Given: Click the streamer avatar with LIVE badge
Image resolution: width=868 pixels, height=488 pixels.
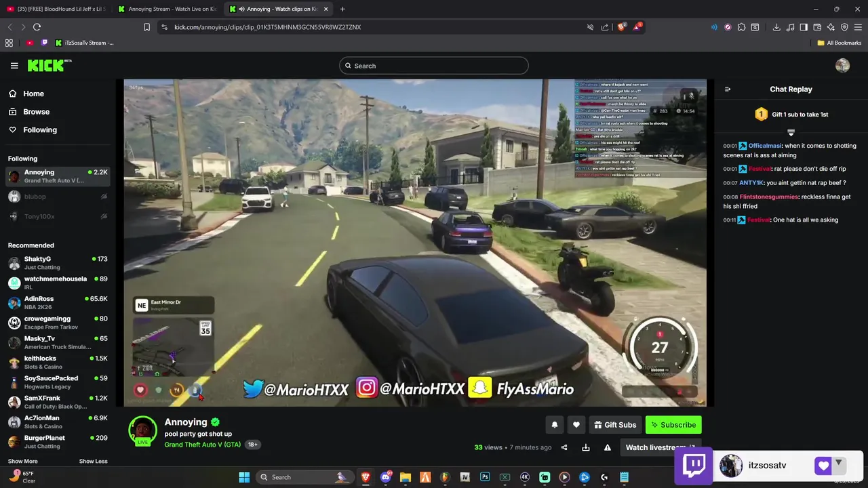Looking at the screenshot, I should pyautogui.click(x=143, y=431).
